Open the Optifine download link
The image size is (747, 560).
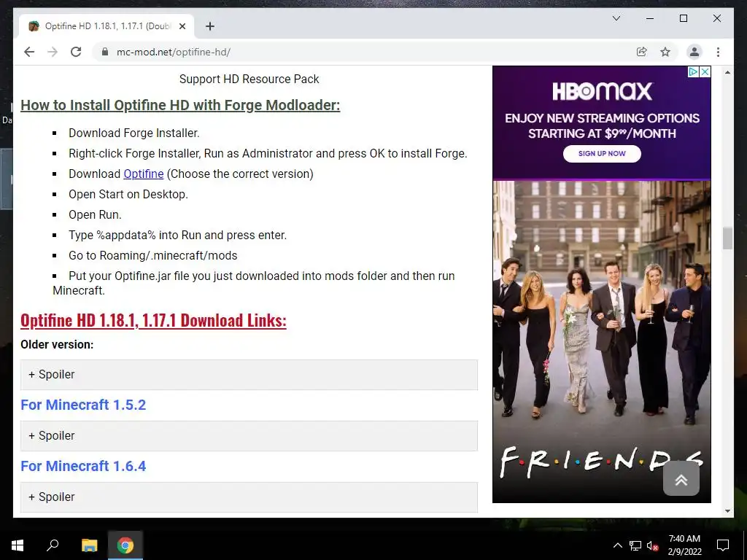(x=144, y=174)
